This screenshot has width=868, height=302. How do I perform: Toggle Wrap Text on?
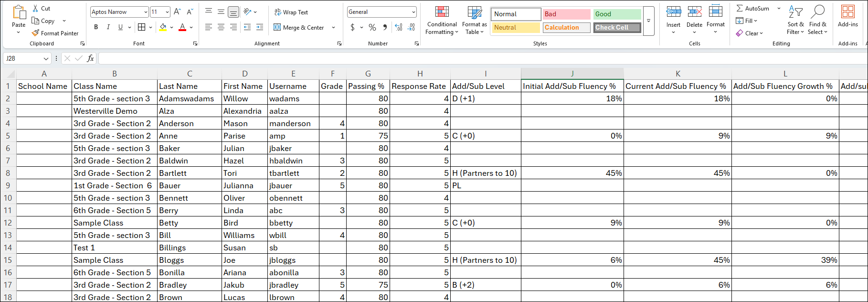[291, 12]
